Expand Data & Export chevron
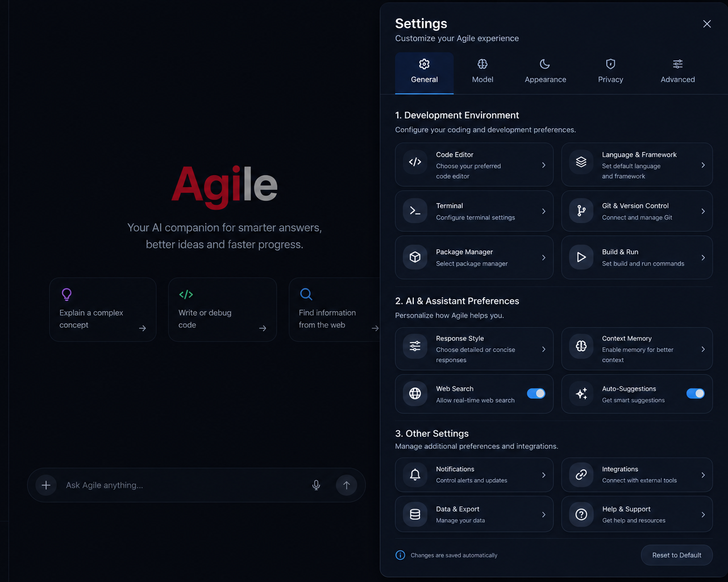Screen dimensions: 728x582 [544, 514]
